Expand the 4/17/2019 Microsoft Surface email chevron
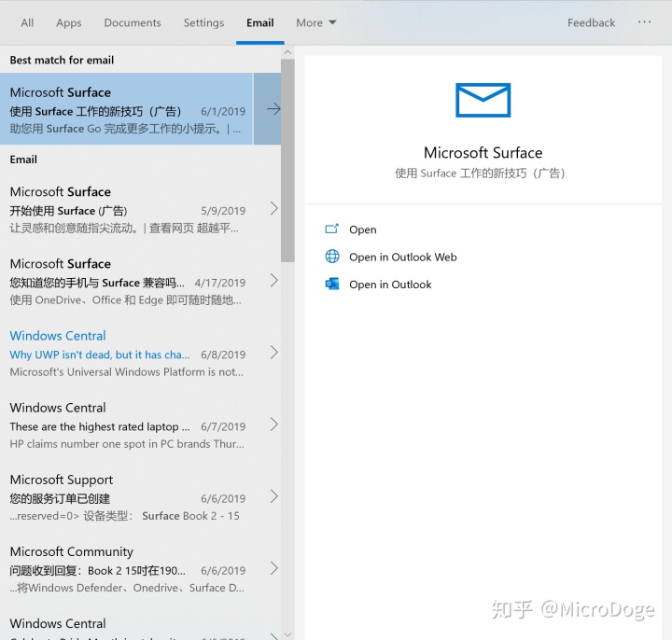Screen dimensions: 672x640 click(x=274, y=280)
